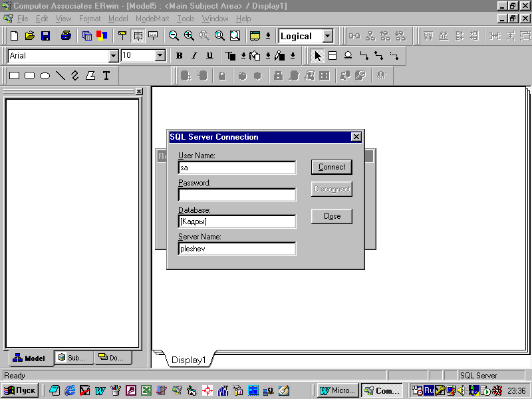Image resolution: width=532 pixels, height=399 pixels.
Task: Click the New model icon
Action: [14, 36]
